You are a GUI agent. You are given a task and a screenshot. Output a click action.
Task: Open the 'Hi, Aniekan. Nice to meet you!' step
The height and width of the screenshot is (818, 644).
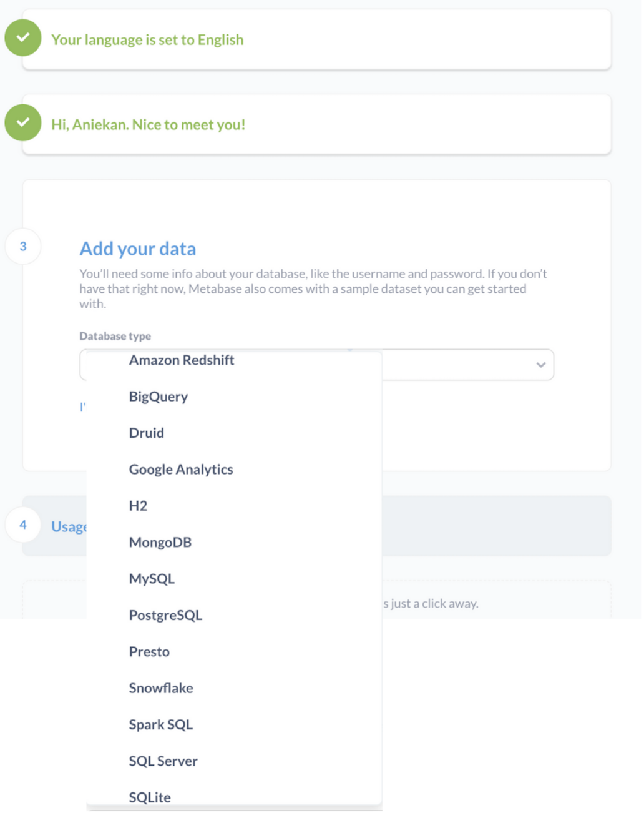point(148,125)
